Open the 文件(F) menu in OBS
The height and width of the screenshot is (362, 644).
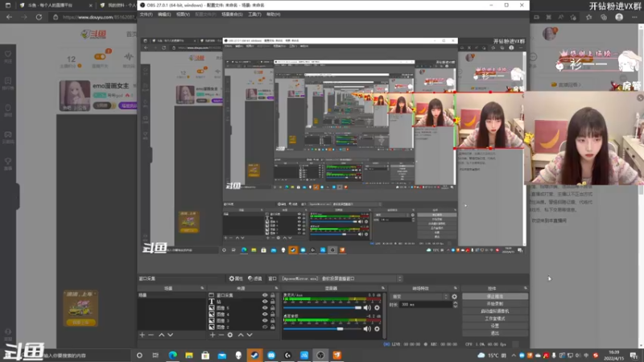tap(146, 14)
